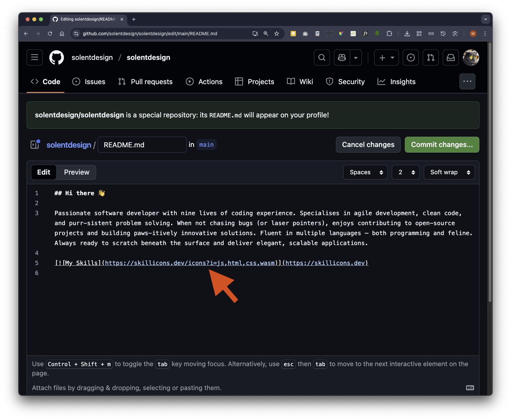The image size is (511, 420).
Task: Click the Commit changes button
Action: [x=442, y=145]
